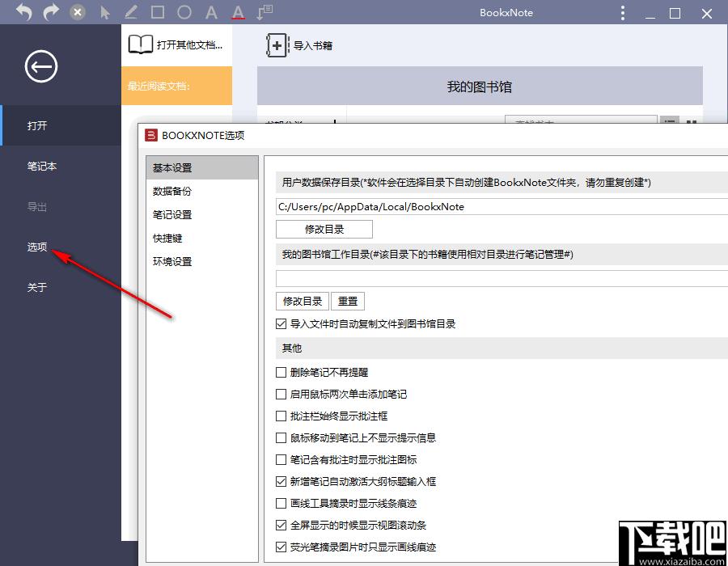The image size is (728, 566).
Task: Click 修改目录 beside 重置 button
Action: click(x=303, y=301)
